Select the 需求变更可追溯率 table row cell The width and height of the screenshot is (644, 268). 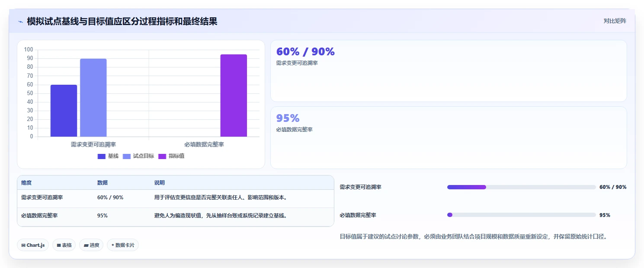(x=42, y=198)
